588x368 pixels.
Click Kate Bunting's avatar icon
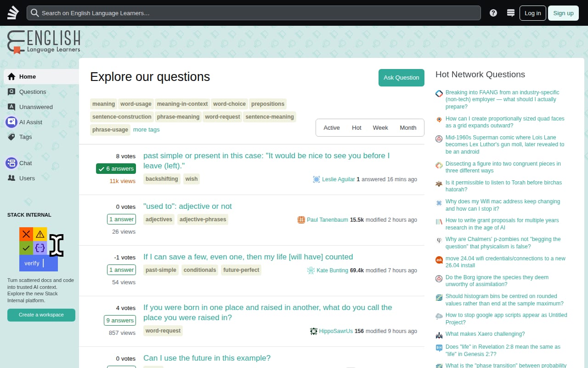(311, 270)
